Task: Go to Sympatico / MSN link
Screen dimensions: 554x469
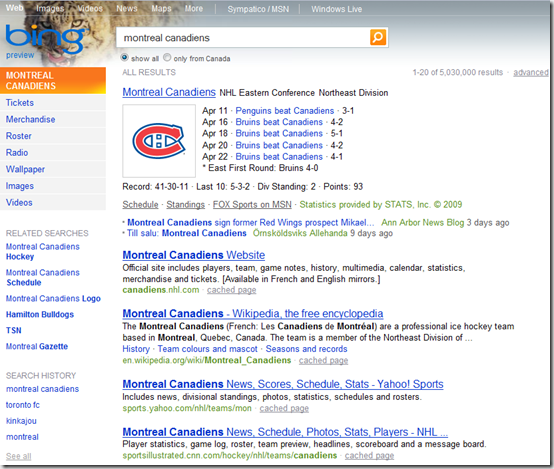Action: click(258, 9)
